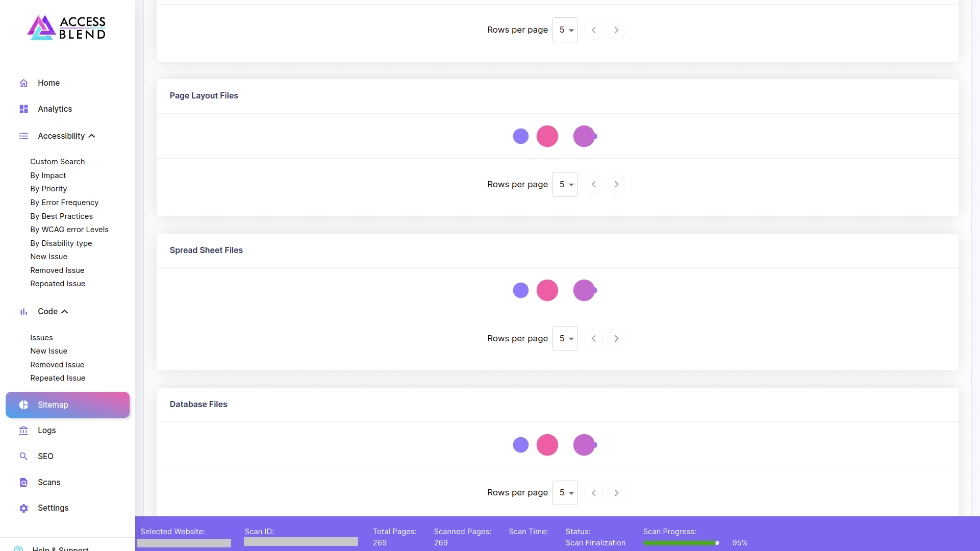Go to next page in Page Layout Files
980x551 pixels.
pos(616,184)
